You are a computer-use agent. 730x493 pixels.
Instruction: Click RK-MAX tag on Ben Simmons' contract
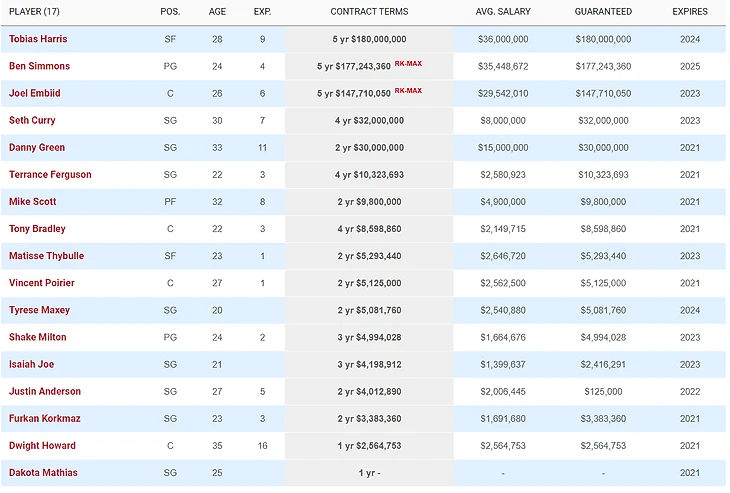408,63
